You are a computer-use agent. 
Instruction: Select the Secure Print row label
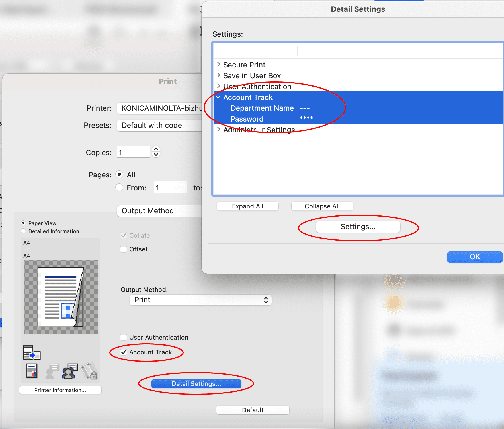point(244,65)
